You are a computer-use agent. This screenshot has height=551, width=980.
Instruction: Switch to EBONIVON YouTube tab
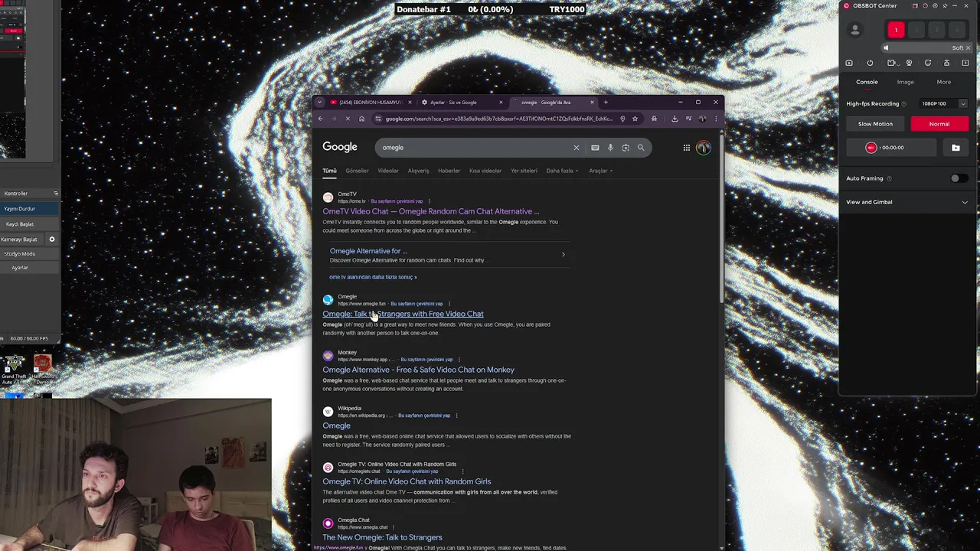[372, 103]
